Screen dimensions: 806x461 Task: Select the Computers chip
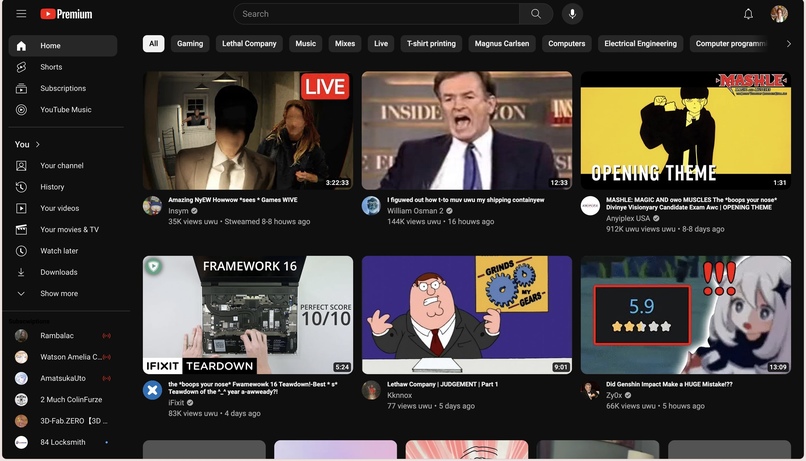pos(566,44)
